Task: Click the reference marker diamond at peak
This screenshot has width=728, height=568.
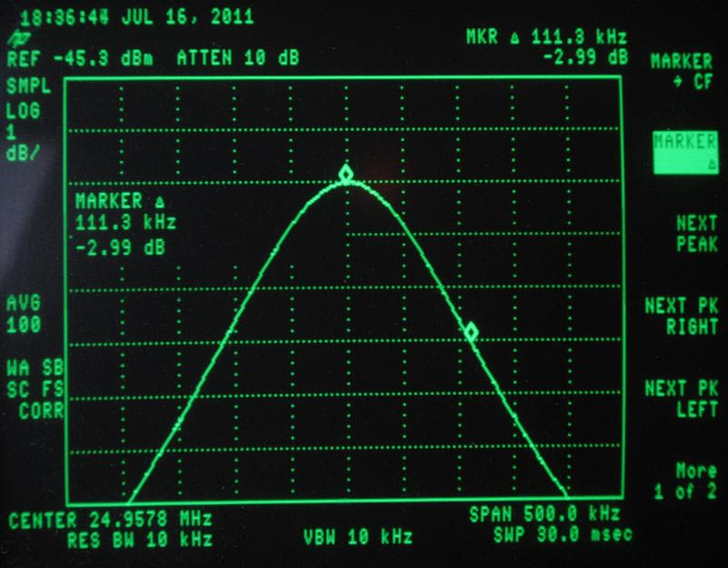Action: click(x=346, y=174)
